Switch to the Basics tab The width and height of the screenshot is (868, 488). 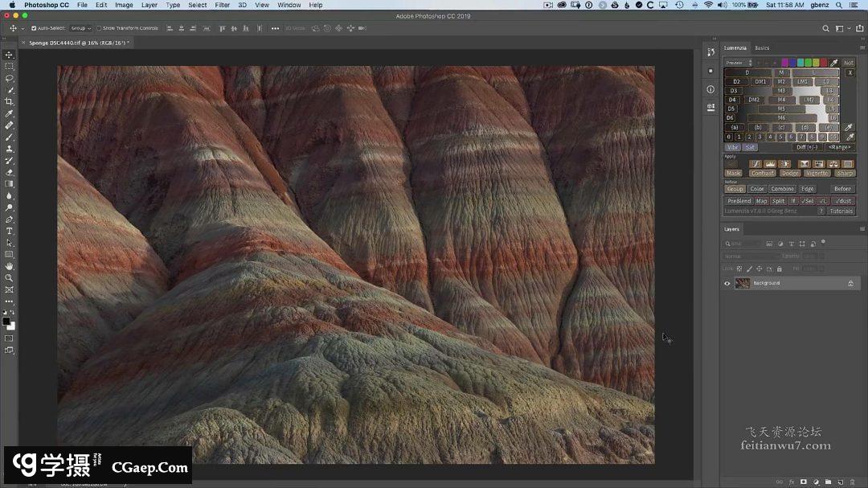coord(762,47)
